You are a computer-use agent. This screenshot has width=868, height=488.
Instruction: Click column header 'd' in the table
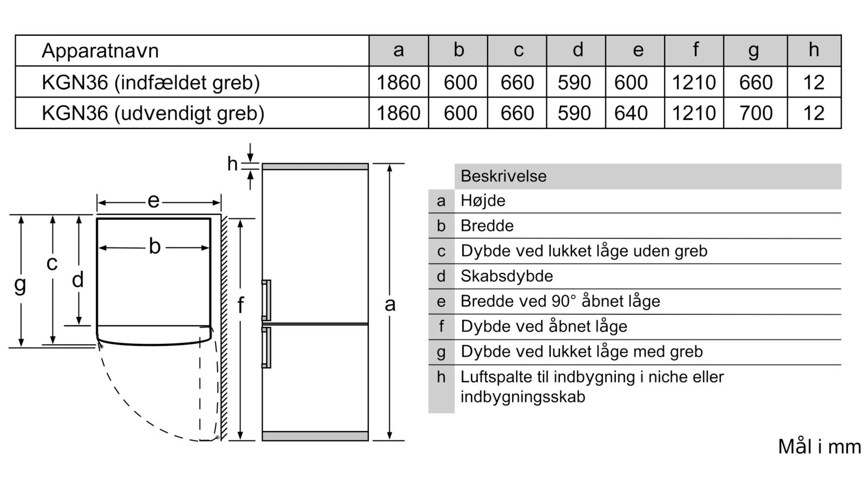tap(577, 50)
